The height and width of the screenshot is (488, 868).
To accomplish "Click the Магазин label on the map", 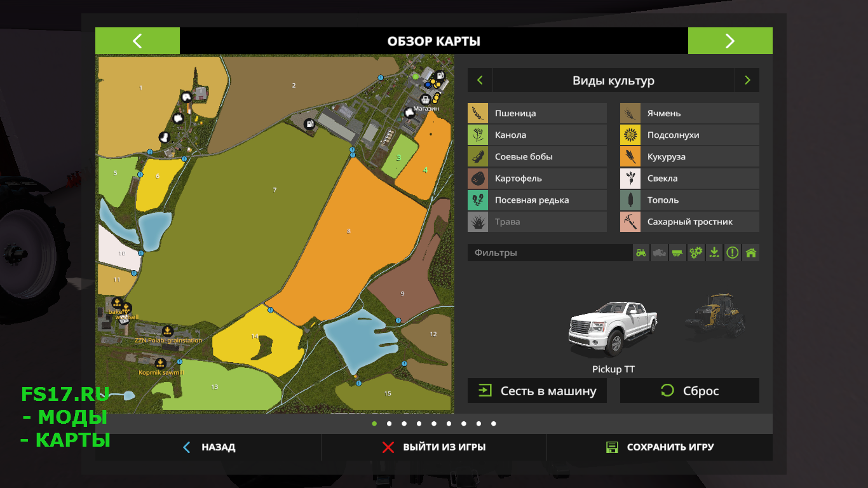I will tap(426, 109).
